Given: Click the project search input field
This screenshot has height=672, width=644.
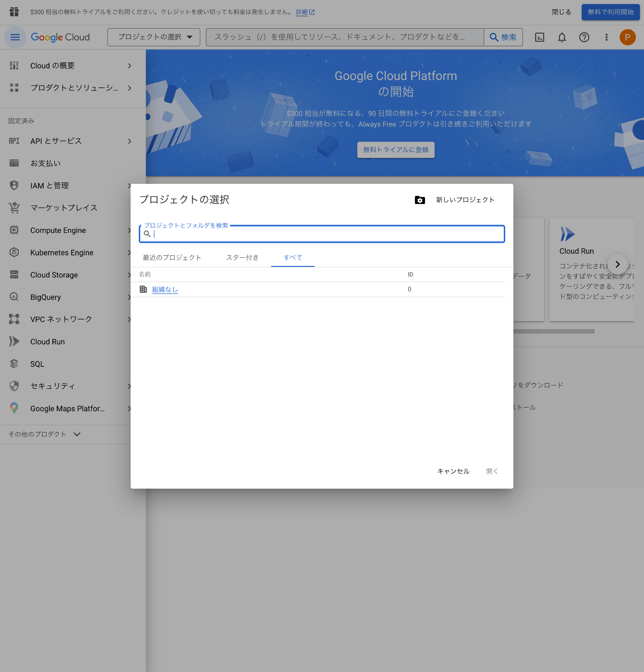Looking at the screenshot, I should [x=322, y=234].
